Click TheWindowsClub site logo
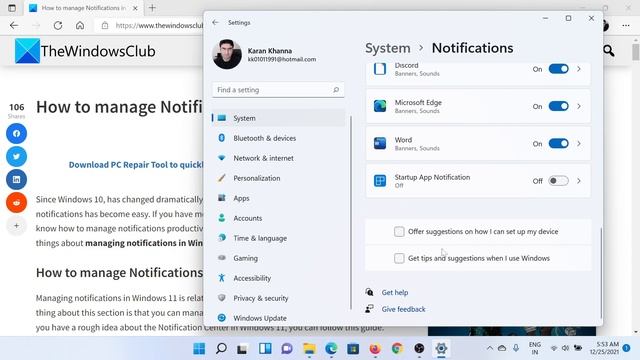Viewport: 640px width, 360px height. pos(85,51)
